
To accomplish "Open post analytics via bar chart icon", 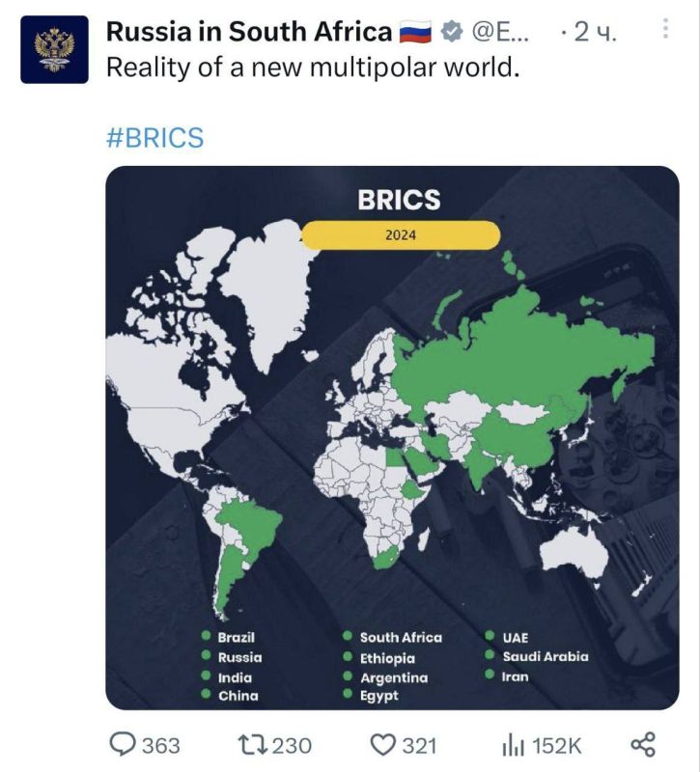I will coord(515,744).
